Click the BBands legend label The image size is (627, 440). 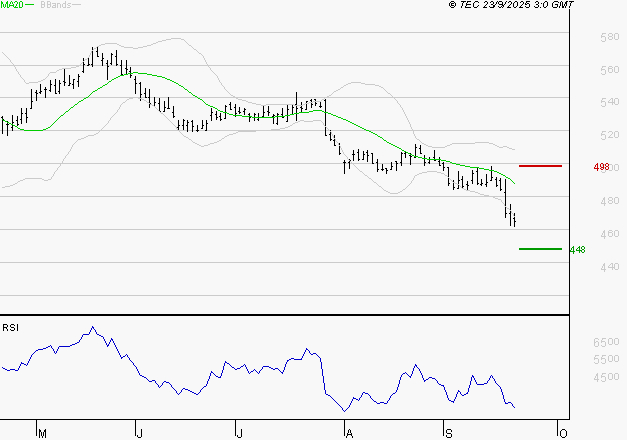coord(56,5)
